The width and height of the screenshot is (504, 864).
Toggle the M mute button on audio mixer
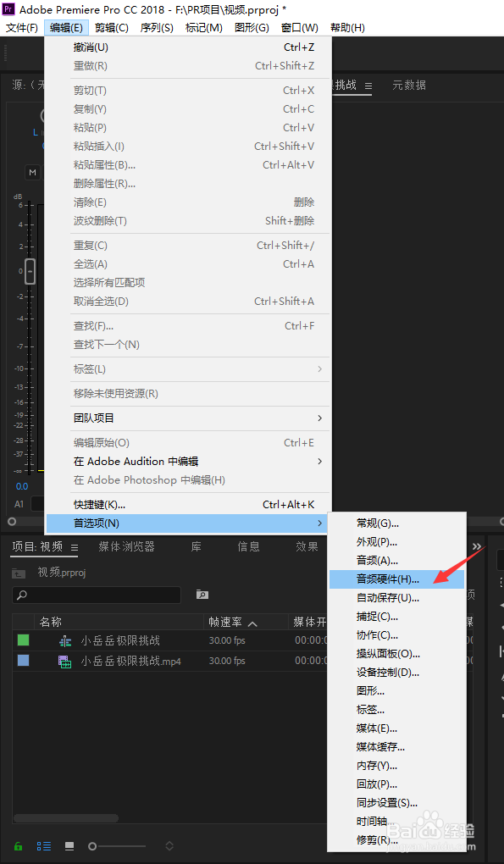[x=32, y=173]
